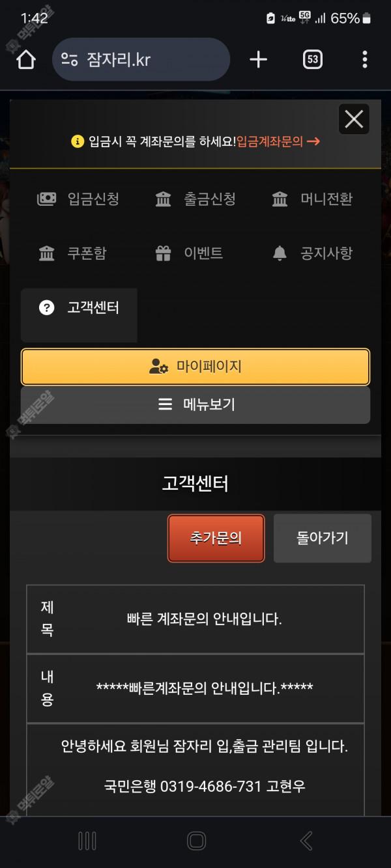Select the 고객센터 tab

[x=79, y=315]
